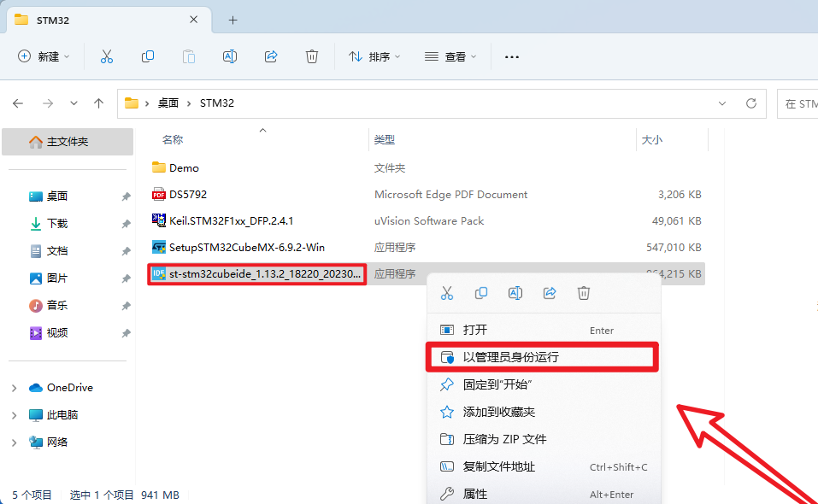Unpin 音乐 using its pin icon

pos(126,306)
